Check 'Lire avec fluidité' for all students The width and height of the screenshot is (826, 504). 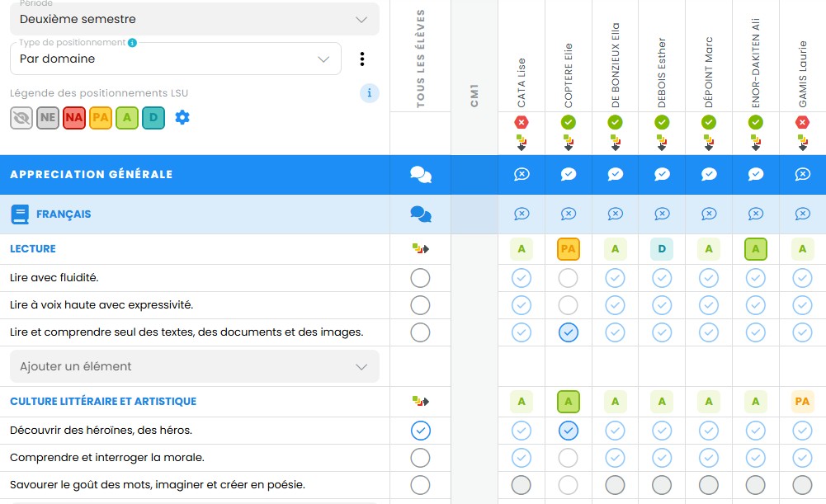point(420,278)
